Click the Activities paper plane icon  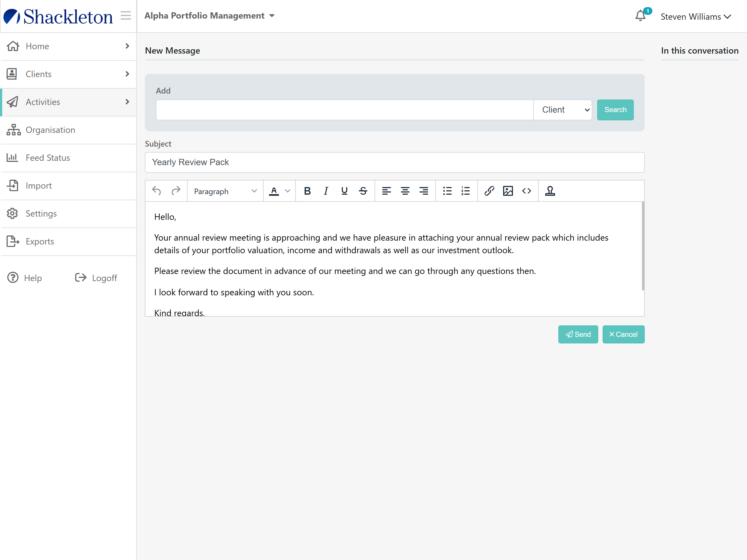coord(13,102)
